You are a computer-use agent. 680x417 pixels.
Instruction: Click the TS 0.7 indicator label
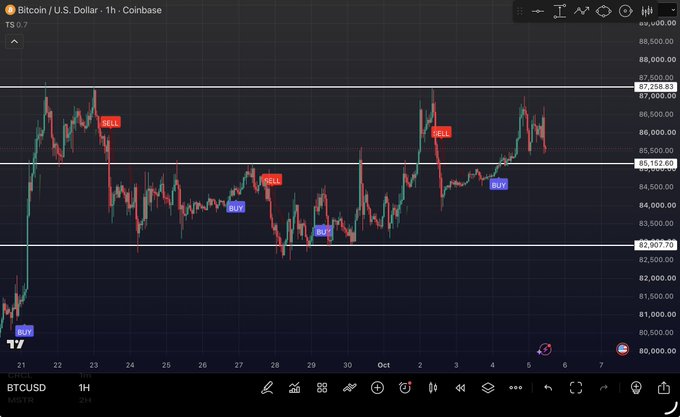coord(16,25)
